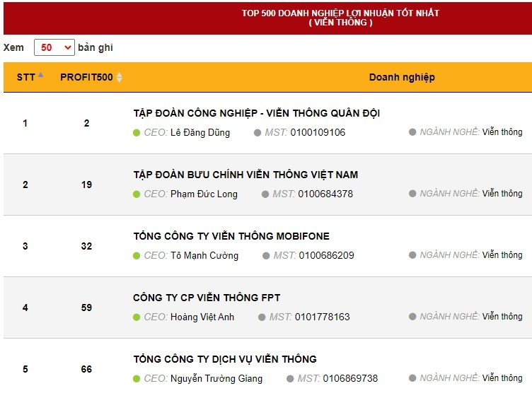532x398 pixels.
Task: Sort by PROFIT500 column arrows
Action: point(119,77)
